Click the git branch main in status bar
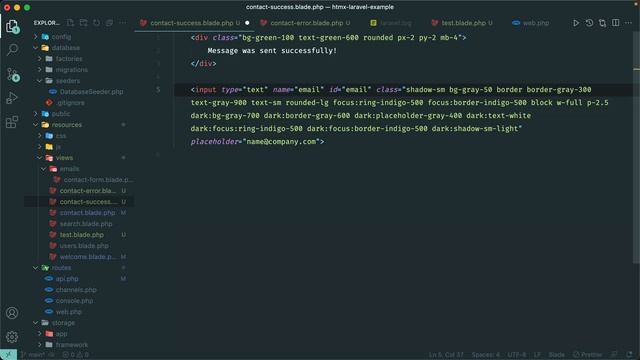This screenshot has height=360, width=640. click(33, 355)
